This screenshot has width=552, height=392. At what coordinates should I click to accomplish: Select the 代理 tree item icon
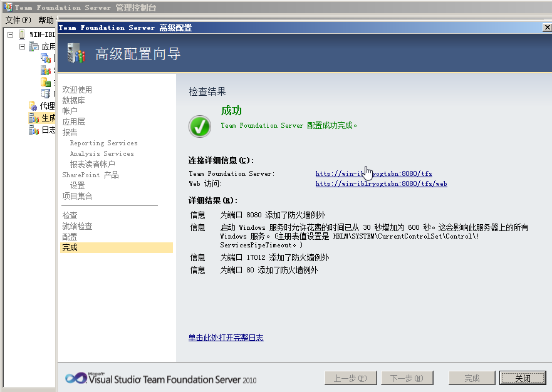coord(33,106)
